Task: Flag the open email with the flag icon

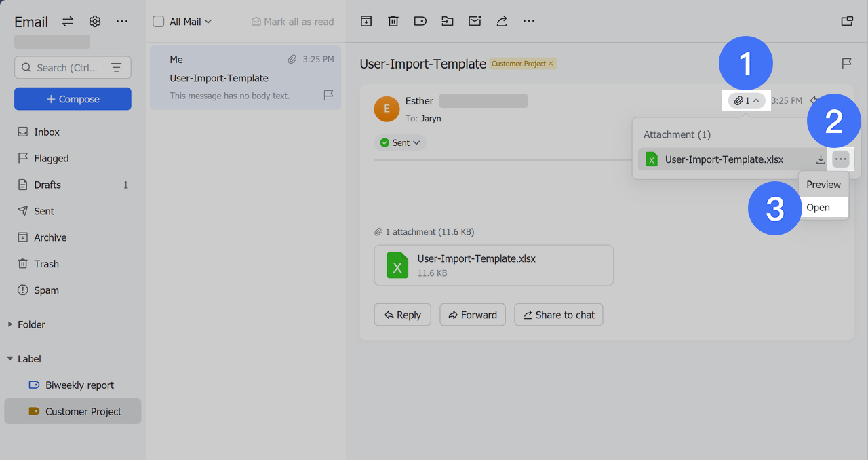Action: point(846,63)
